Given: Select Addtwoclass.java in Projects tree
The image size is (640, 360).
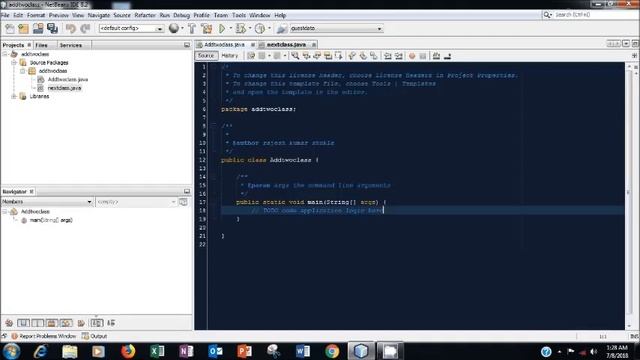Looking at the screenshot, I should point(68,79).
